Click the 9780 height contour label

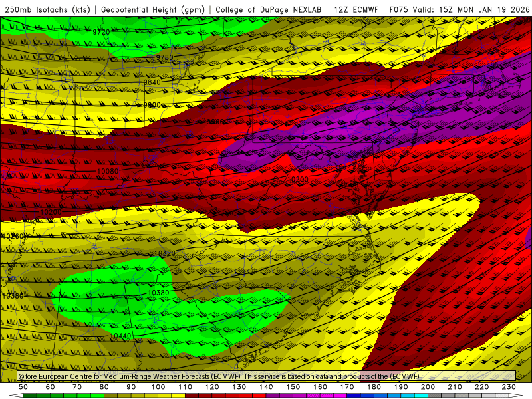pos(164,57)
